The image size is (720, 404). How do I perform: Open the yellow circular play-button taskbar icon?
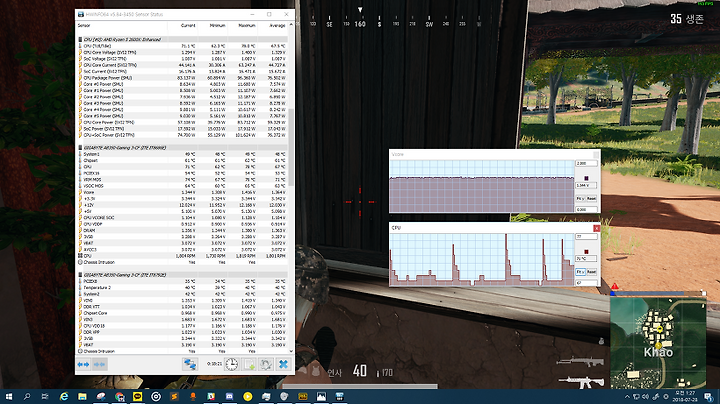pyautogui.click(x=248, y=397)
